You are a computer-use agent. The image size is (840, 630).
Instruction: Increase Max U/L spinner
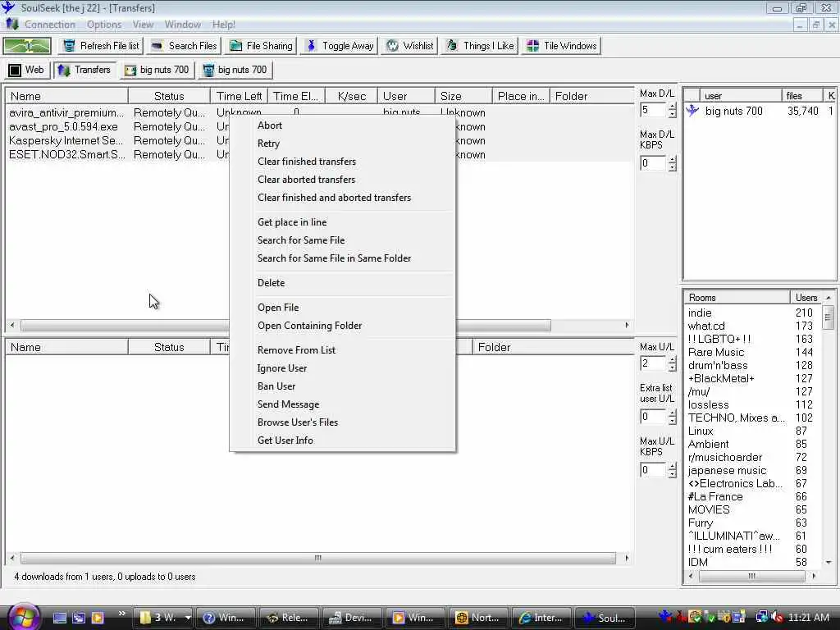pyautogui.click(x=673, y=360)
